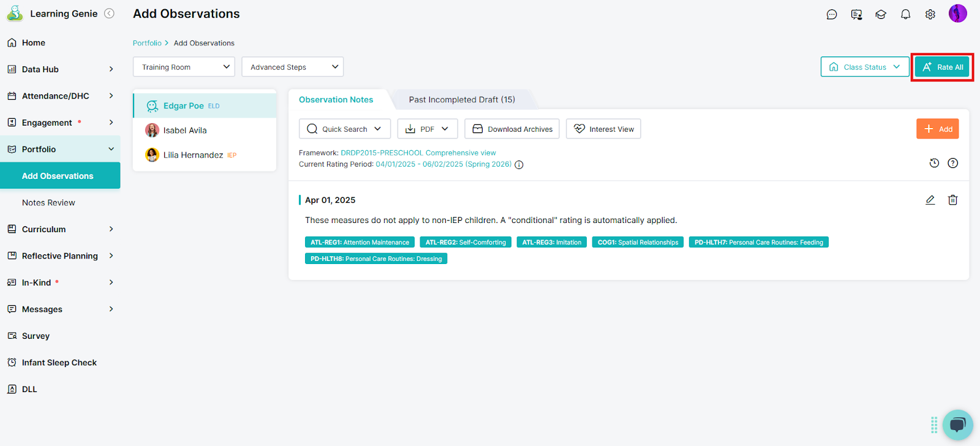Open DLL in the sidebar

pos(60,389)
